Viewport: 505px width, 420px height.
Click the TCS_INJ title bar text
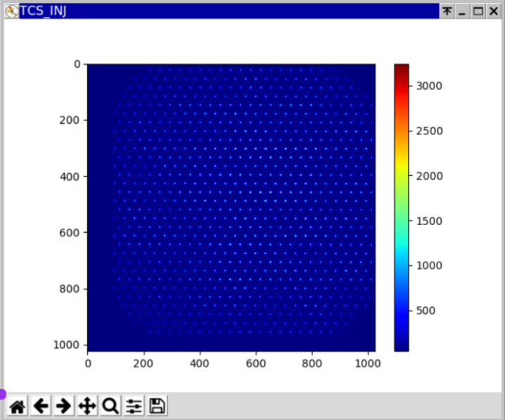click(x=43, y=11)
